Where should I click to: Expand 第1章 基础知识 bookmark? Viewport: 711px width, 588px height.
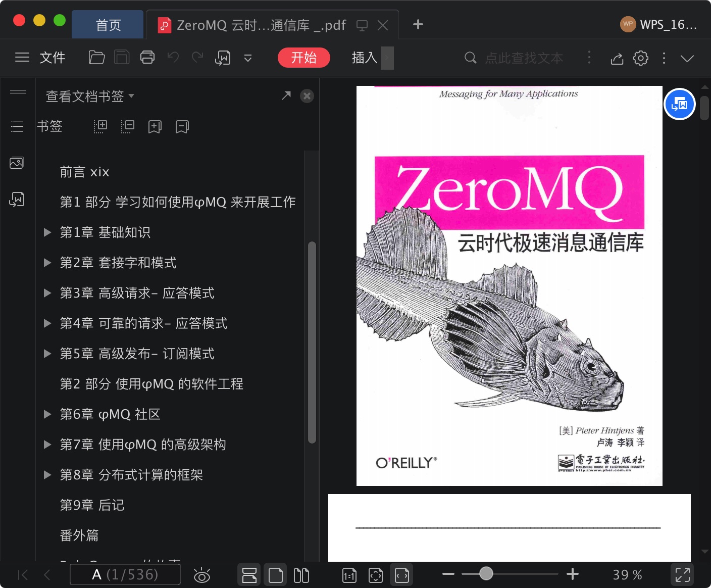point(47,232)
